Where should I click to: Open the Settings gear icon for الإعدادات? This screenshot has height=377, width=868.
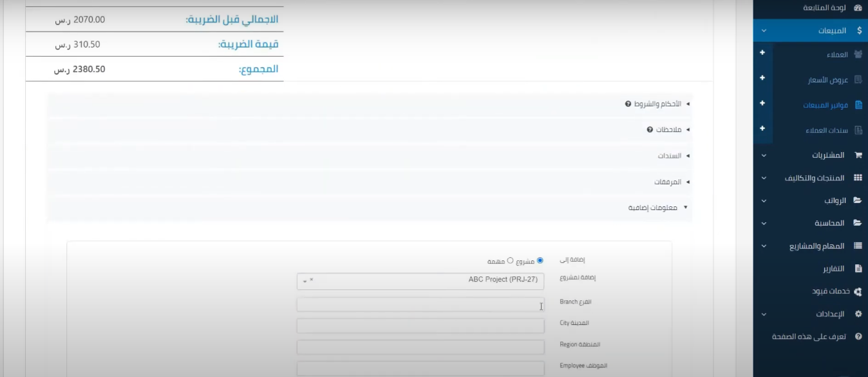[x=856, y=314]
